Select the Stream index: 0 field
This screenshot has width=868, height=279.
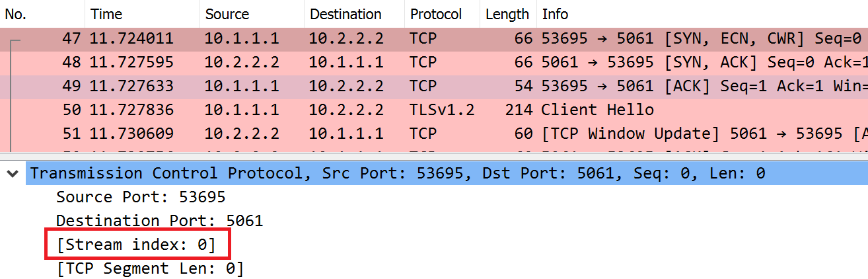coord(136,245)
